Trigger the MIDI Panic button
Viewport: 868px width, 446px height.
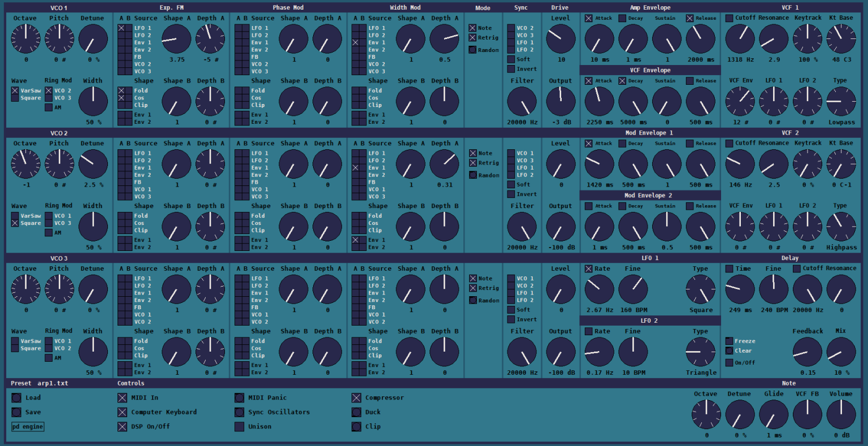(x=239, y=397)
